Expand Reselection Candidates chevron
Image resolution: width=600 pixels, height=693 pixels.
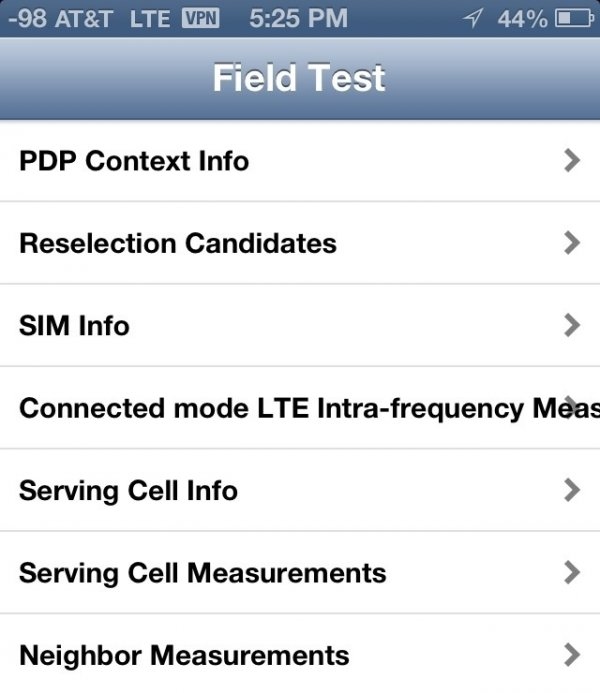pyautogui.click(x=571, y=242)
